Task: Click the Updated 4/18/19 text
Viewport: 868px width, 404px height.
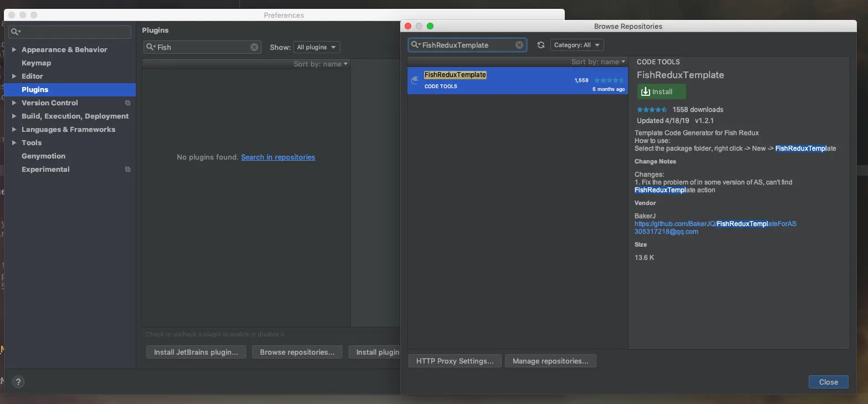Action: pos(662,121)
